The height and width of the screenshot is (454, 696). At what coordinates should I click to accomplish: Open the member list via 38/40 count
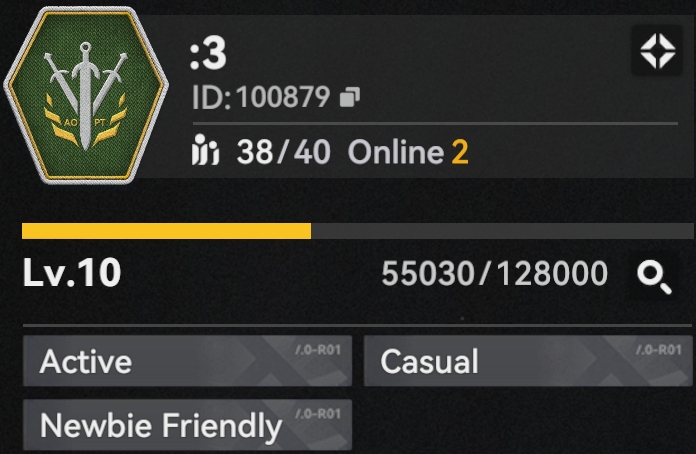coord(284,152)
